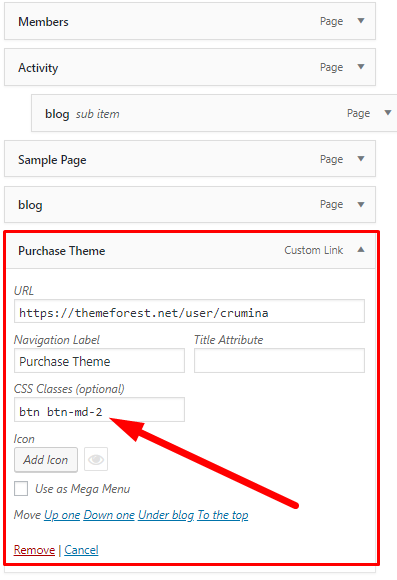Expand the Activity menu item arrow
This screenshot has height=580, width=397.
tap(361, 67)
